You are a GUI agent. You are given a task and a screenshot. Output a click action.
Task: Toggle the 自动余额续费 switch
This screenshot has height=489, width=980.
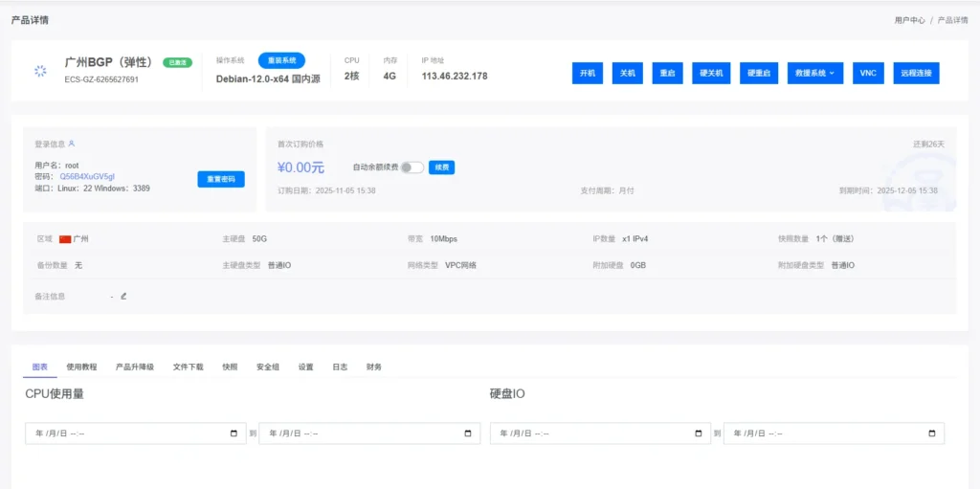(412, 167)
